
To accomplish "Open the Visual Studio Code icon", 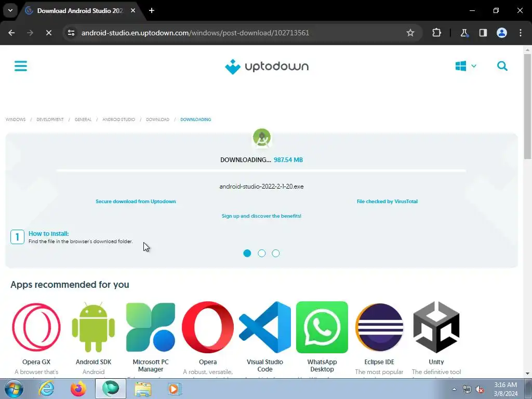I will point(265,327).
